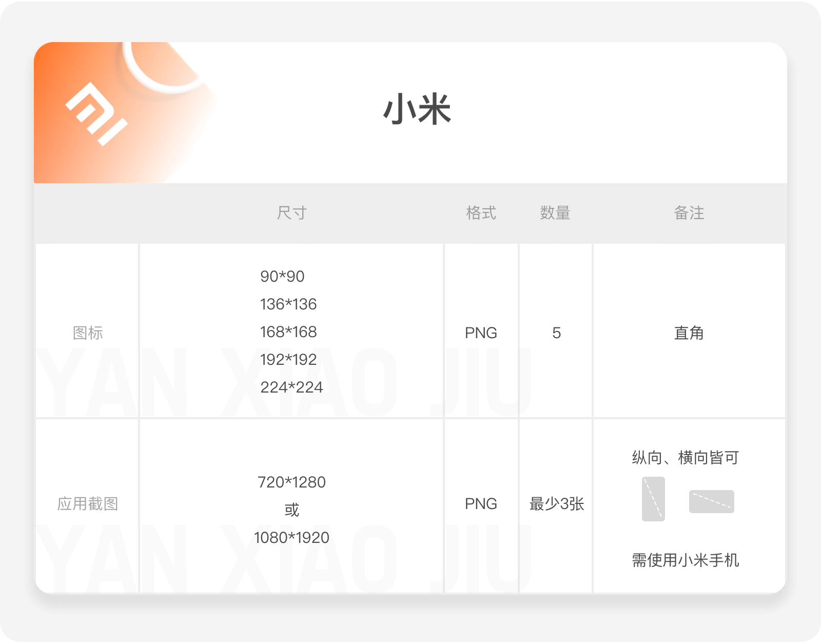Select the 备注 column header
821x644 pixels.
click(689, 212)
